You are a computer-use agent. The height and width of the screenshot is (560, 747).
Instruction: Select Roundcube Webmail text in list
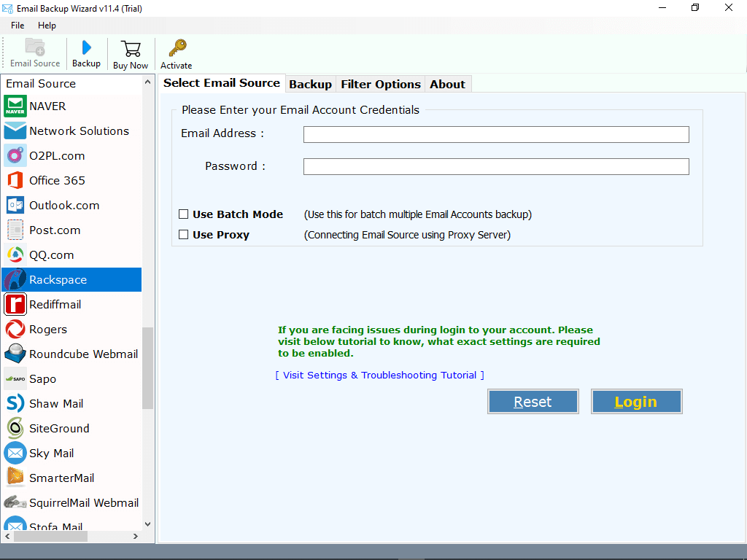(83, 354)
